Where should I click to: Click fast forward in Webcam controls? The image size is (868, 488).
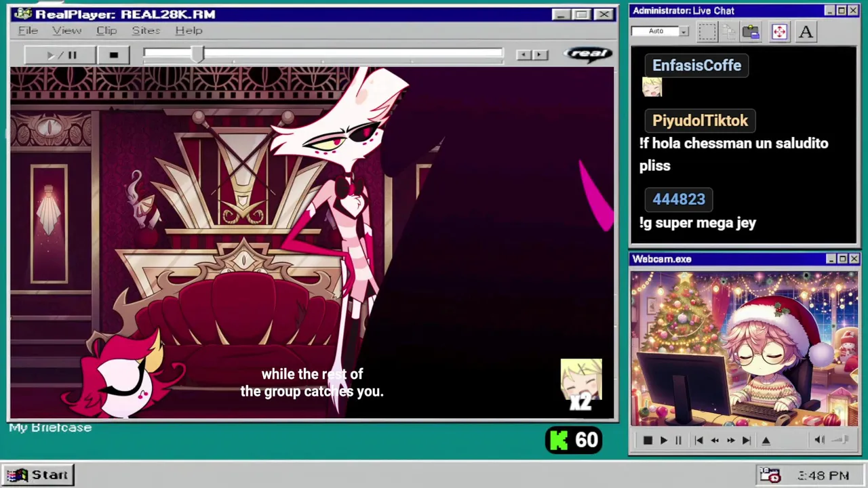tap(731, 441)
